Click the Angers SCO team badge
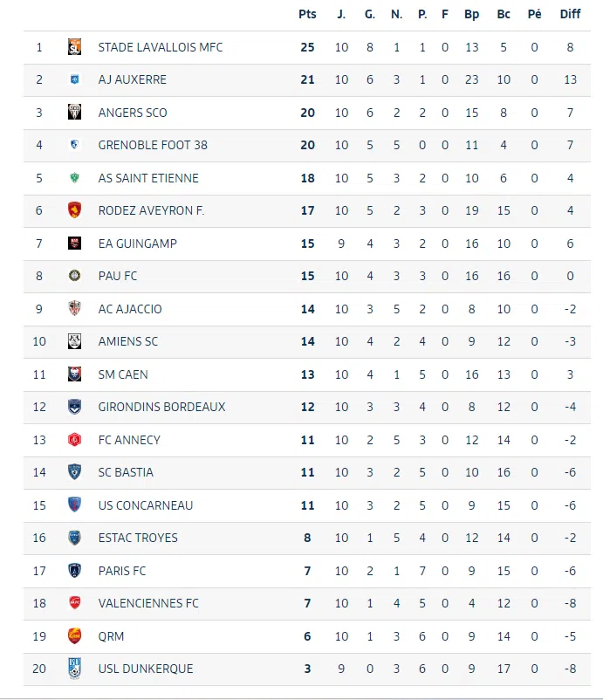Viewport: 603px width, 700px height. 75,113
